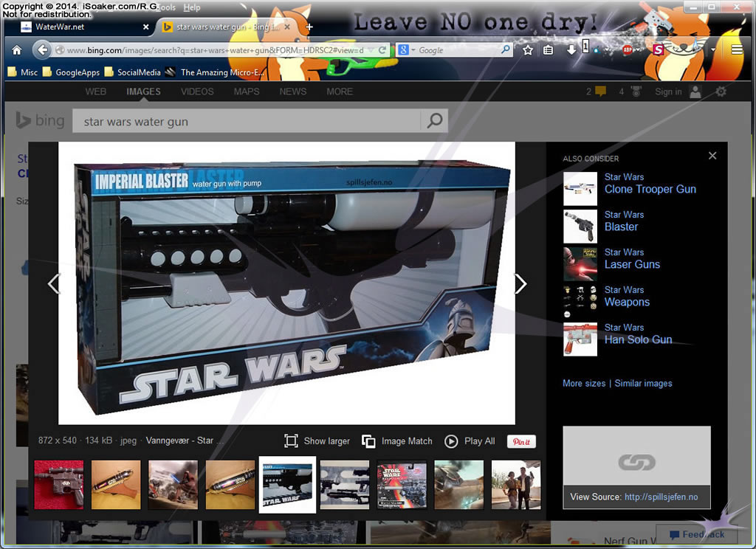Select the Imperial Blaster box thumbnail

pos(287,485)
